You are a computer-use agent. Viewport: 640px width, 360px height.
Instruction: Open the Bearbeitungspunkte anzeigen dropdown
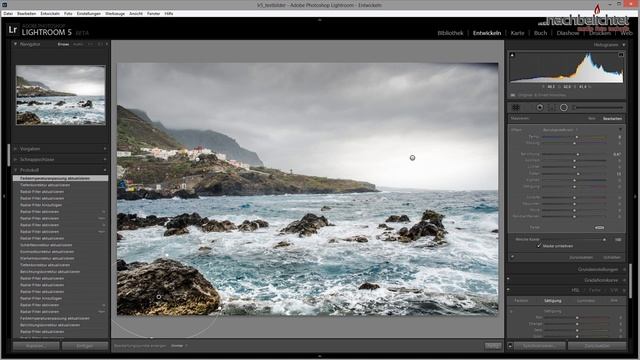point(178,346)
